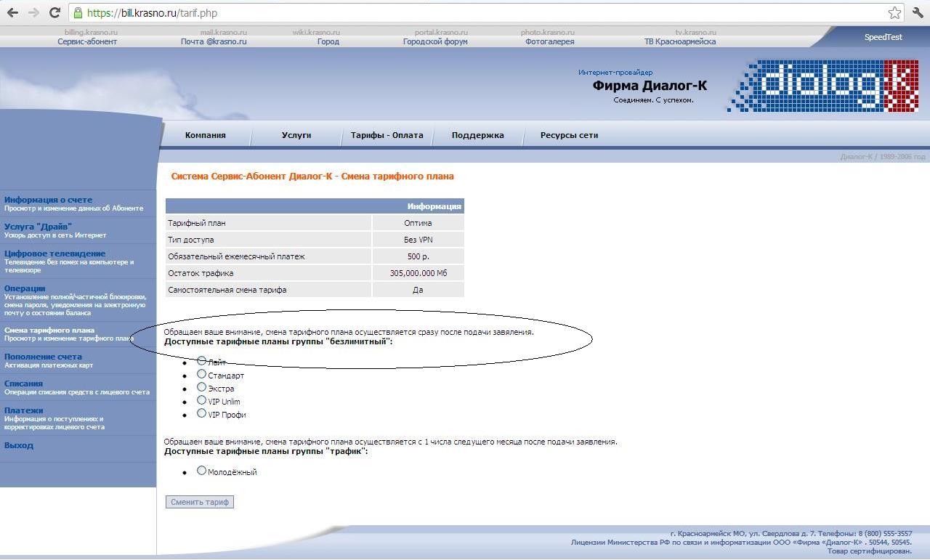
Task: Open the Услуги menu
Action: 296,135
